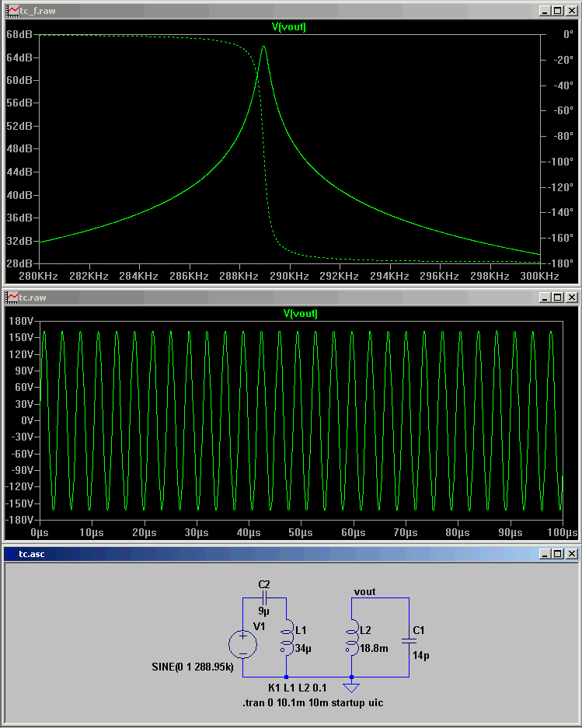Click the -180° phase axis label
Viewport: 582px width, 728px height.
coord(560,263)
